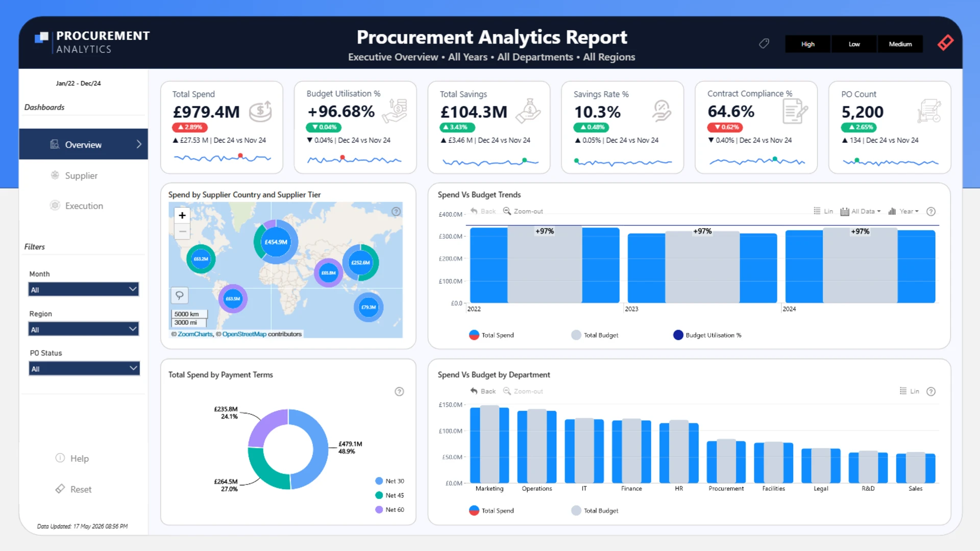Click the tag icon beside High button
Image resolution: width=980 pixels, height=551 pixels.
pyautogui.click(x=764, y=44)
